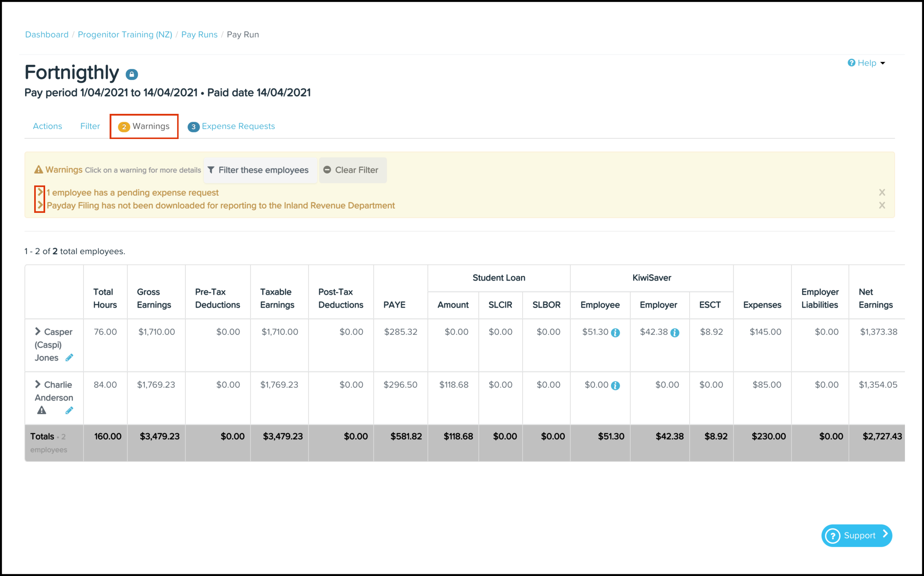Click Charlie Anderson's warning triangle icon
The width and height of the screenshot is (924, 576).
click(42, 411)
